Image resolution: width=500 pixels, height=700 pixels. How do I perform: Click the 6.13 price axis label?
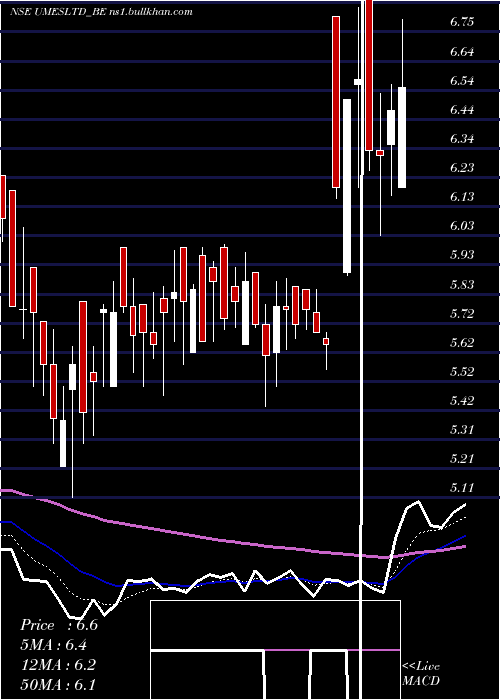coord(462,197)
